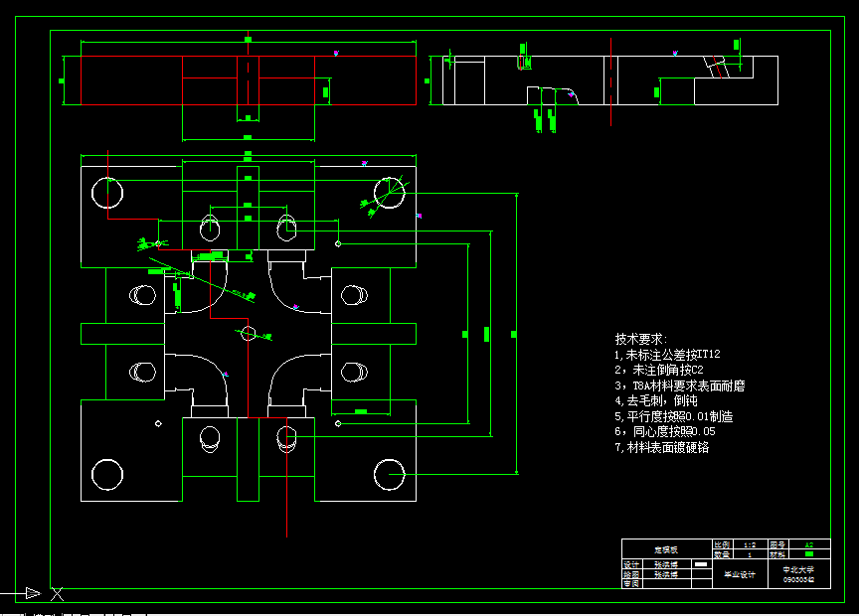This screenshot has width=859, height=616.
Task: Select the small center circle of the plan view
Action: tap(249, 333)
